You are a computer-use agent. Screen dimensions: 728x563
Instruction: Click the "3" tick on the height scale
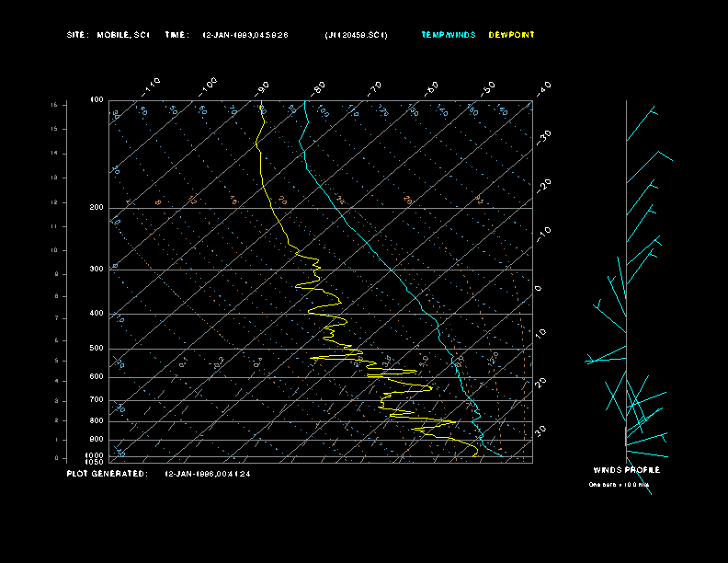[57, 401]
